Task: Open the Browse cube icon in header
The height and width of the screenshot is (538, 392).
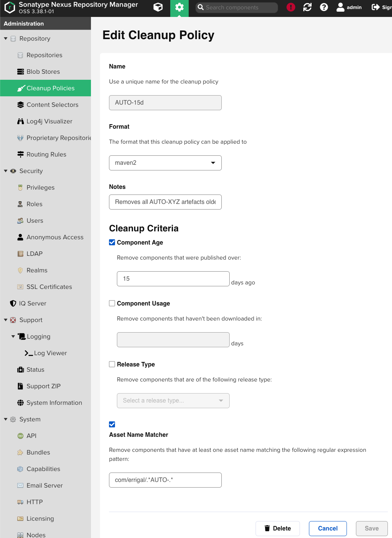Action: (x=158, y=7)
